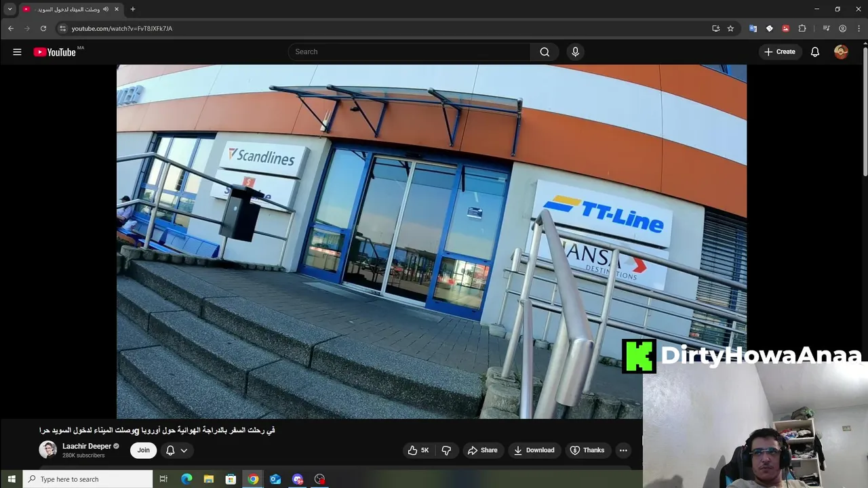This screenshot has height=488, width=868.
Task: Click the 280K subscribers text
Action: tap(83, 455)
